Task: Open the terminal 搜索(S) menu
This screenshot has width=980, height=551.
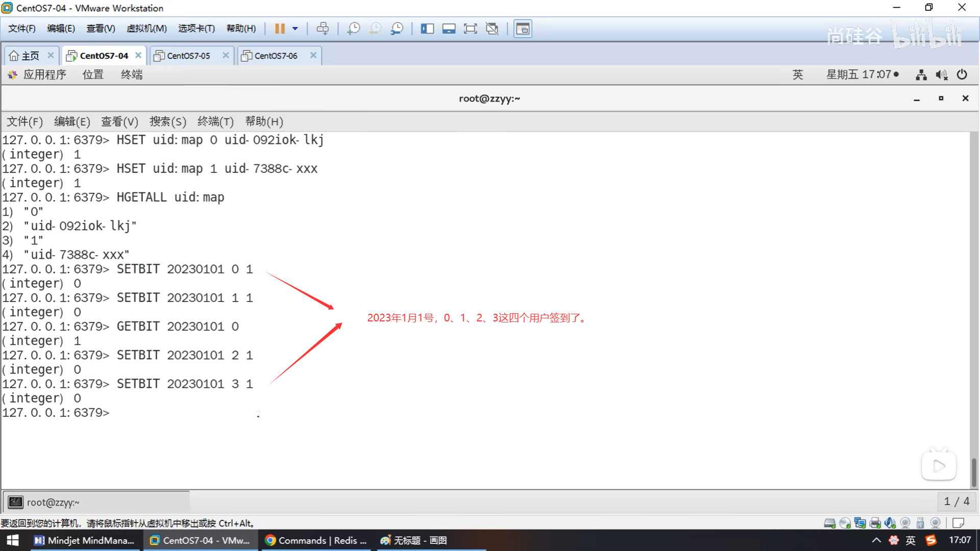Action: pyautogui.click(x=167, y=121)
